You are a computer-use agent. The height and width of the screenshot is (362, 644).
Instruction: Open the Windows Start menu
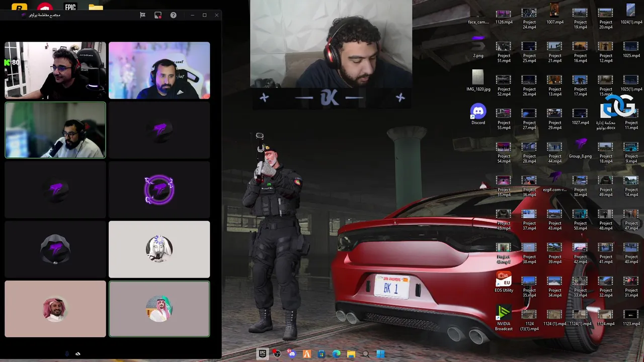(x=381, y=354)
